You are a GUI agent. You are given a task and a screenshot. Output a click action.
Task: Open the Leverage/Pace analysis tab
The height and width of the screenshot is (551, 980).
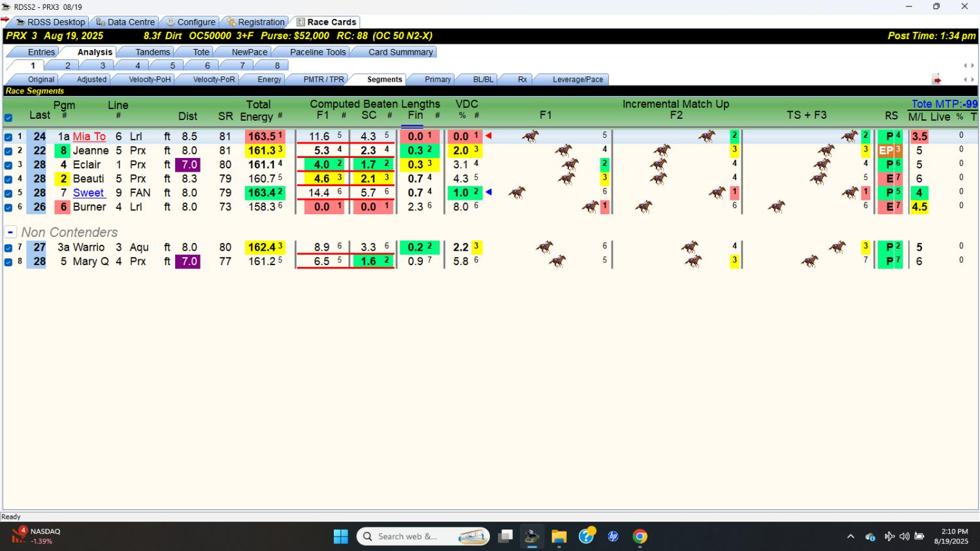click(x=578, y=80)
